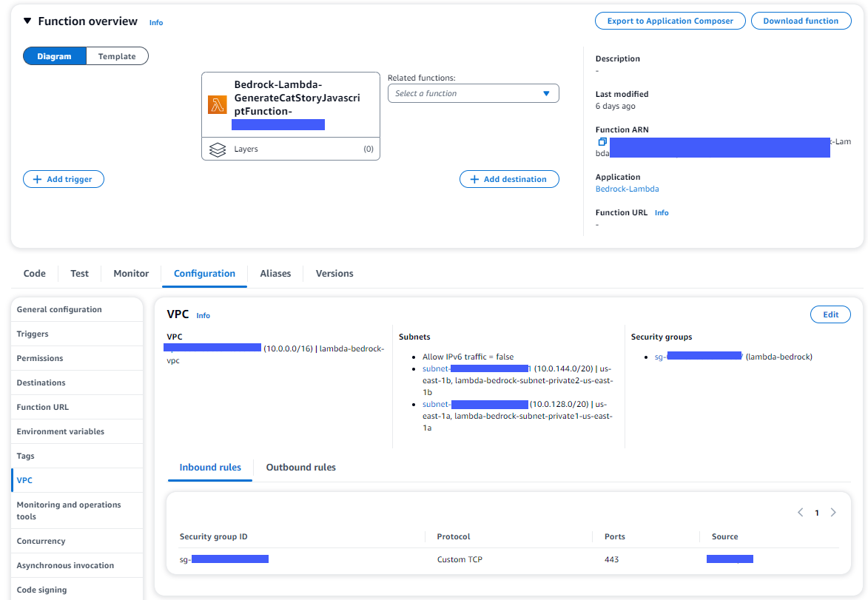Click the Custom TCP protocol cell
Screen dimensions: 868x600
tap(460, 559)
